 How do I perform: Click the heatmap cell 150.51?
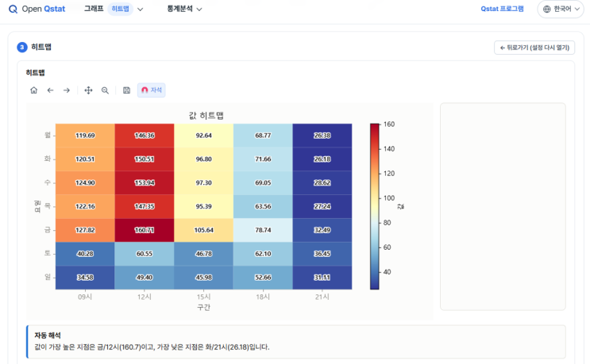point(145,159)
